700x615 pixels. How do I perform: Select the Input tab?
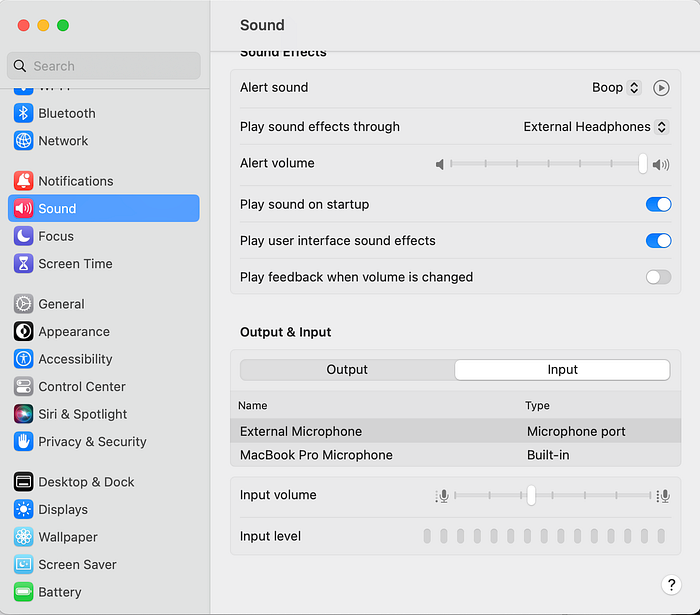click(562, 370)
